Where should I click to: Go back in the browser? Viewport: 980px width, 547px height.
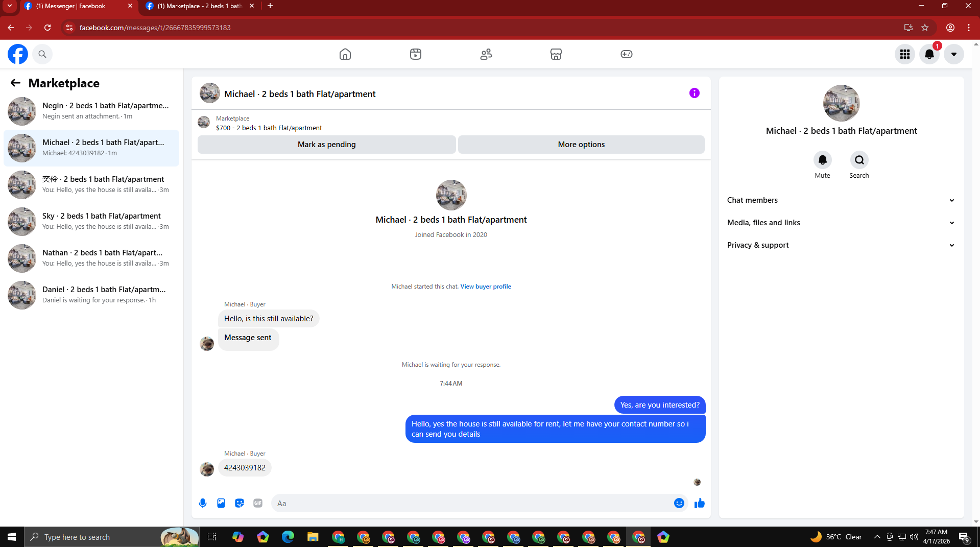point(11,28)
